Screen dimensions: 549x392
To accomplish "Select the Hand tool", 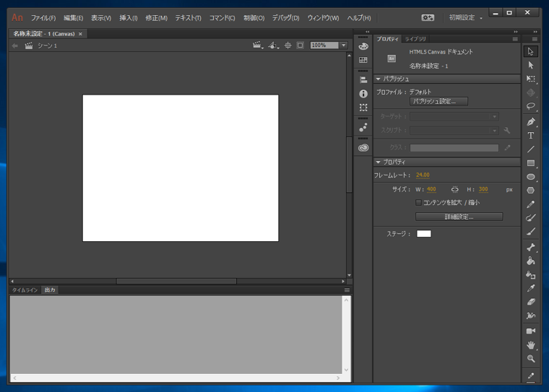I will click(531, 345).
